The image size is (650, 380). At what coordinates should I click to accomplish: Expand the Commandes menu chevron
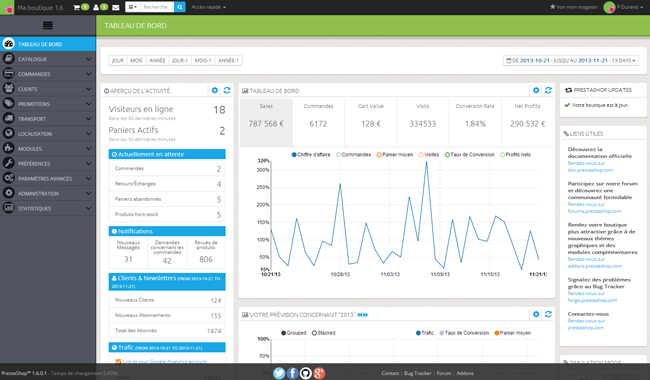pyautogui.click(x=88, y=74)
